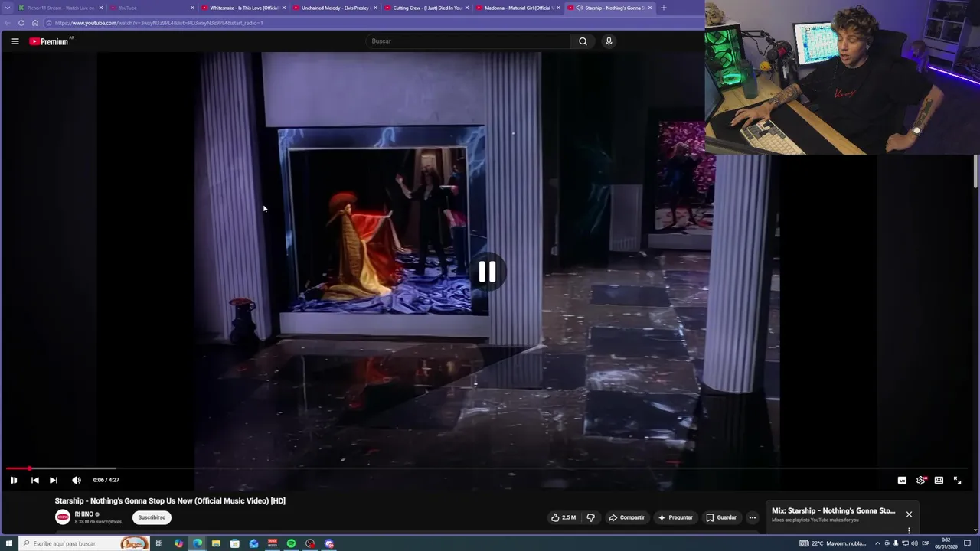Open system volume control in tray
Viewport: 980px width, 551px height.
tap(914, 543)
